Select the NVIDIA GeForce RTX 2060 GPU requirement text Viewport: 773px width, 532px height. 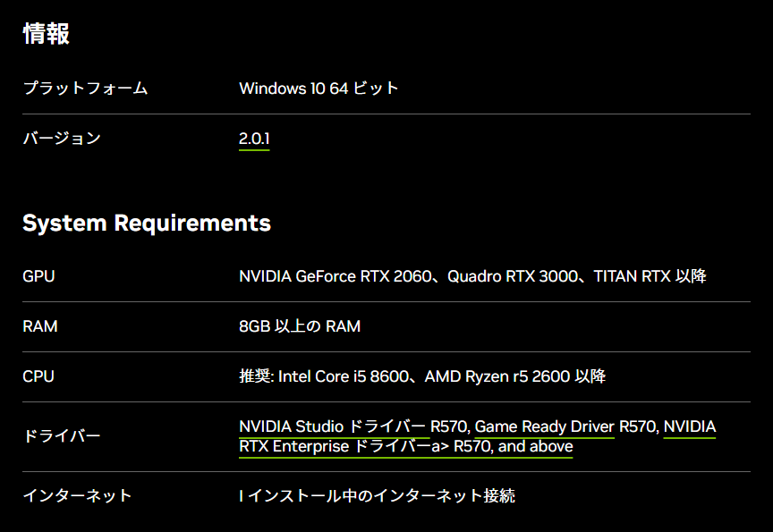472,276
